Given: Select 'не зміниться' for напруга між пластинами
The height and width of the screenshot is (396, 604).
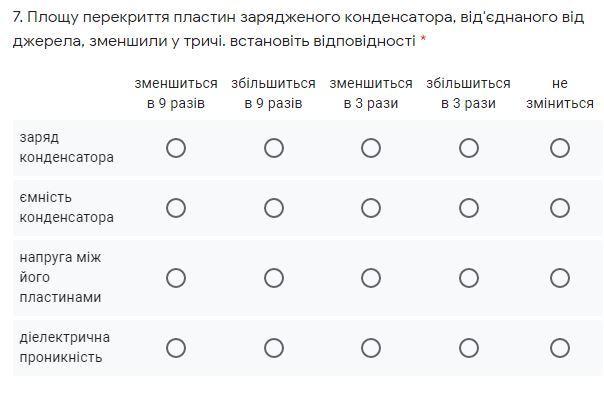Looking at the screenshot, I should (x=560, y=278).
